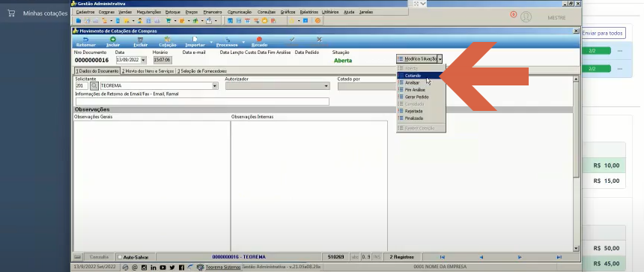The height and width of the screenshot is (272, 644).
Task: Open the Modifica Situação dropdown arrow
Action: pyautogui.click(x=440, y=59)
